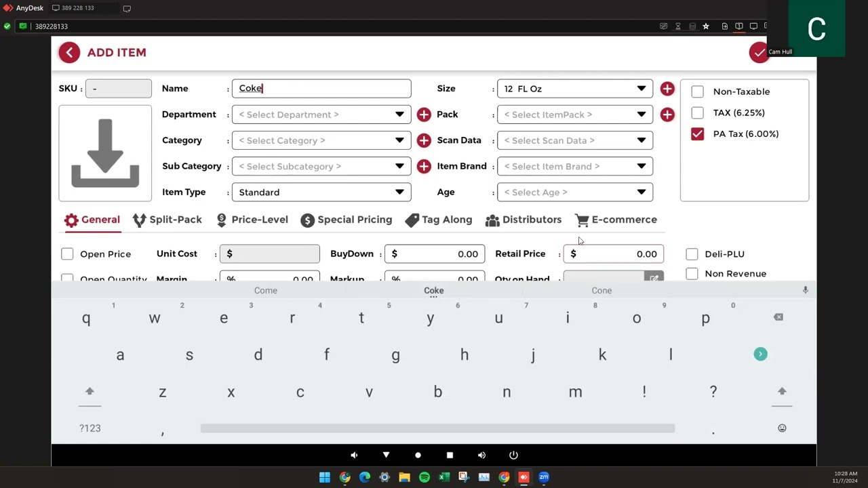The image size is (868, 488).
Task: Switch to the Distributors tab
Action: point(524,220)
